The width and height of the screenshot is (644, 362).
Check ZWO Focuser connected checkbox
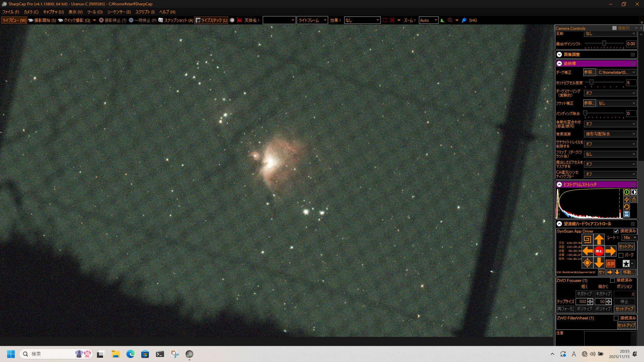[612, 280]
